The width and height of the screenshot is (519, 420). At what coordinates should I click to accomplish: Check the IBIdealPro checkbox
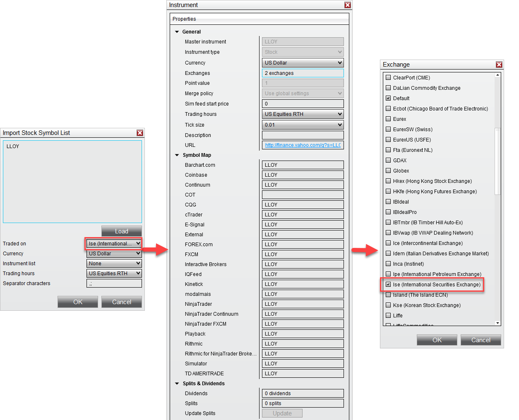pyautogui.click(x=388, y=212)
